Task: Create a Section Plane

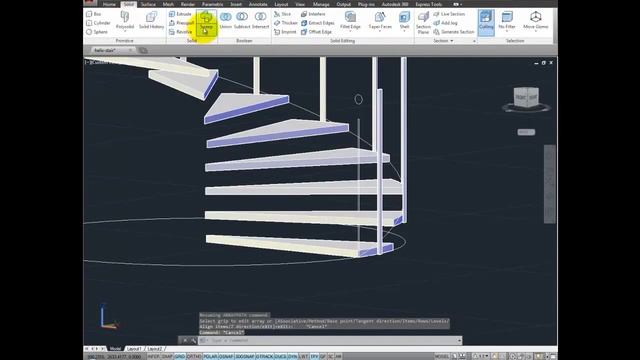Action: point(423,22)
